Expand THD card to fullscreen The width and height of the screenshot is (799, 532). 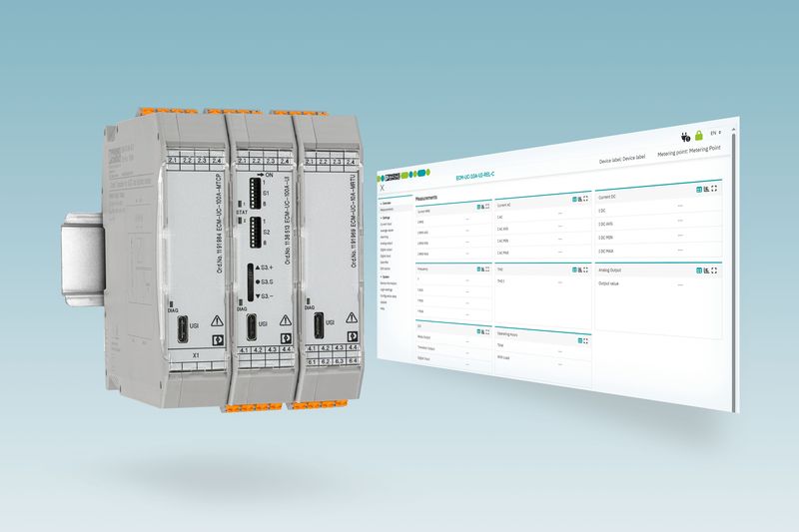[x=585, y=269]
